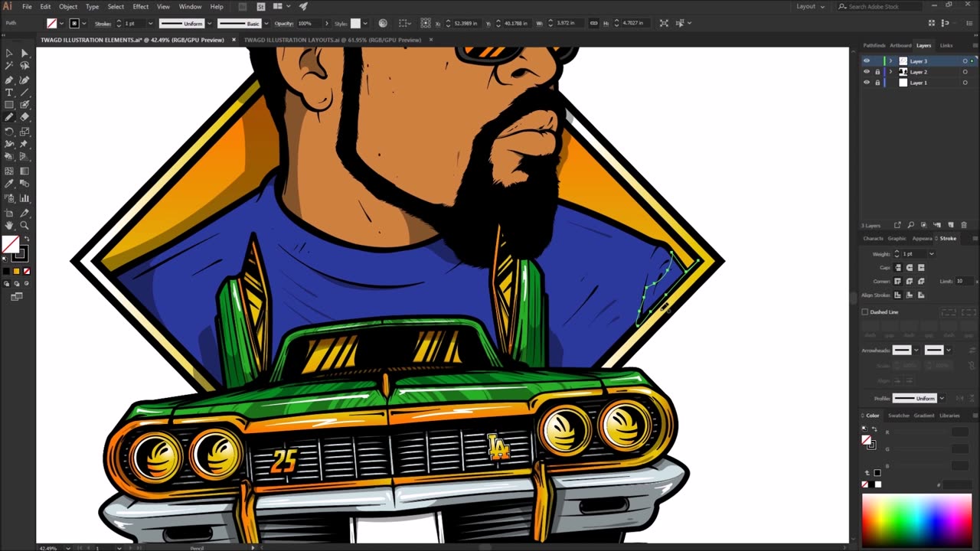
Task: Unlock Layer 2 lock icon
Action: pyautogui.click(x=877, y=72)
